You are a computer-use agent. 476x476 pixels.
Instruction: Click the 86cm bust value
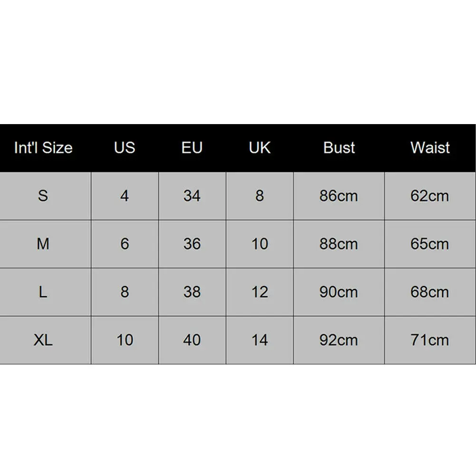click(x=339, y=196)
